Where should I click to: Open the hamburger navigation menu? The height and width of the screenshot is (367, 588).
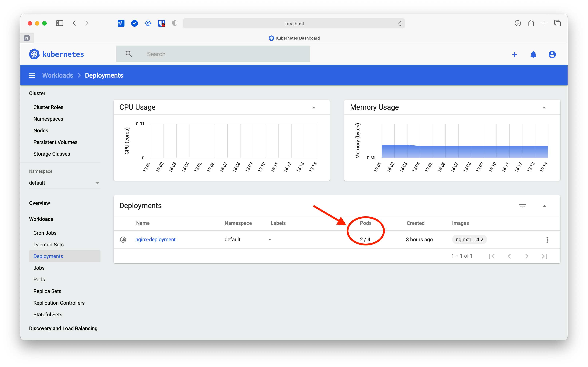coord(32,75)
